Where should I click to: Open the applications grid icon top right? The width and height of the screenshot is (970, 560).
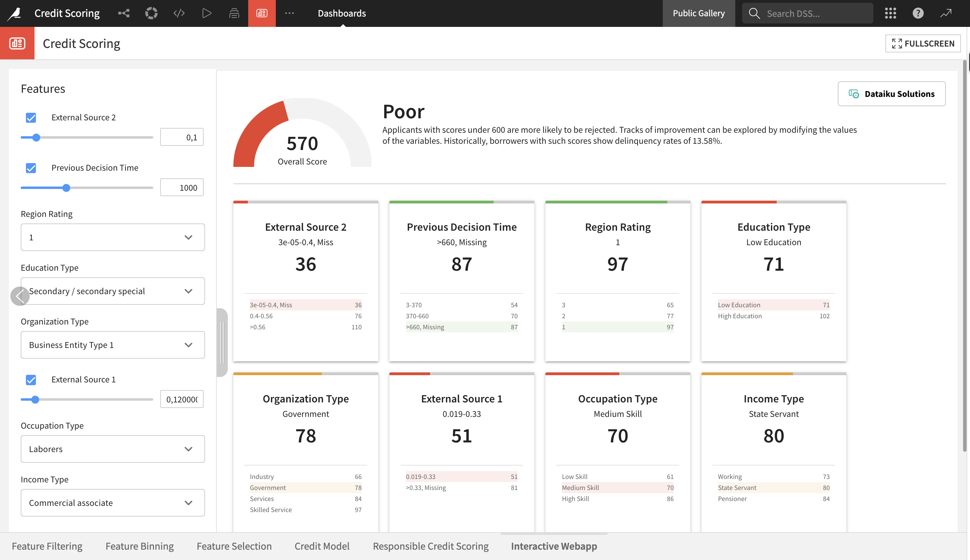890,13
